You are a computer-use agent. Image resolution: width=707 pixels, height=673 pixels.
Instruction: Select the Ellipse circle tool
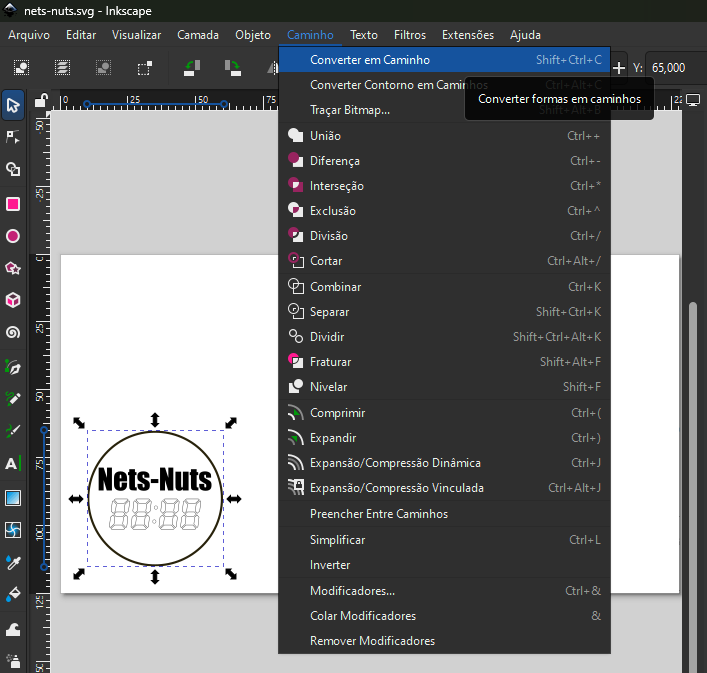click(13, 236)
